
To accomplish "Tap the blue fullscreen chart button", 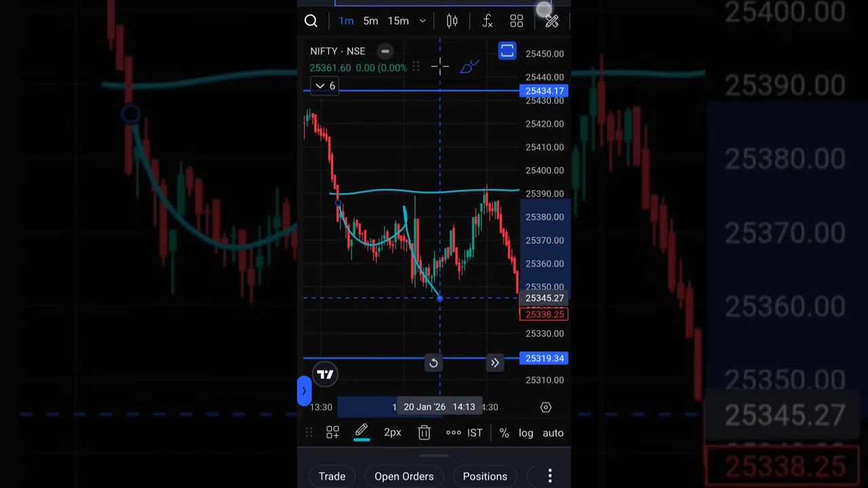I will click(507, 52).
